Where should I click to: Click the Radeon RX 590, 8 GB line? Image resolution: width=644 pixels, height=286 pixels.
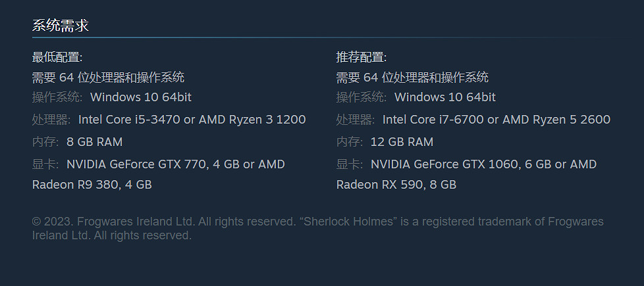click(x=396, y=185)
